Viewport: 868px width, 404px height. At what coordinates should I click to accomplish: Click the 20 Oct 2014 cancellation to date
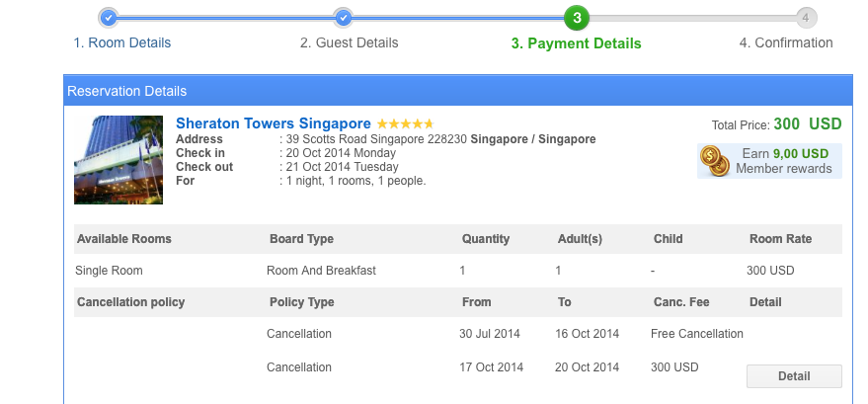[x=588, y=366]
